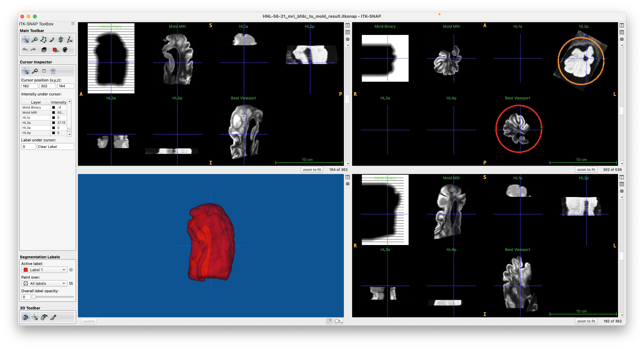Select the HL2p row in intensity table

tap(44, 123)
